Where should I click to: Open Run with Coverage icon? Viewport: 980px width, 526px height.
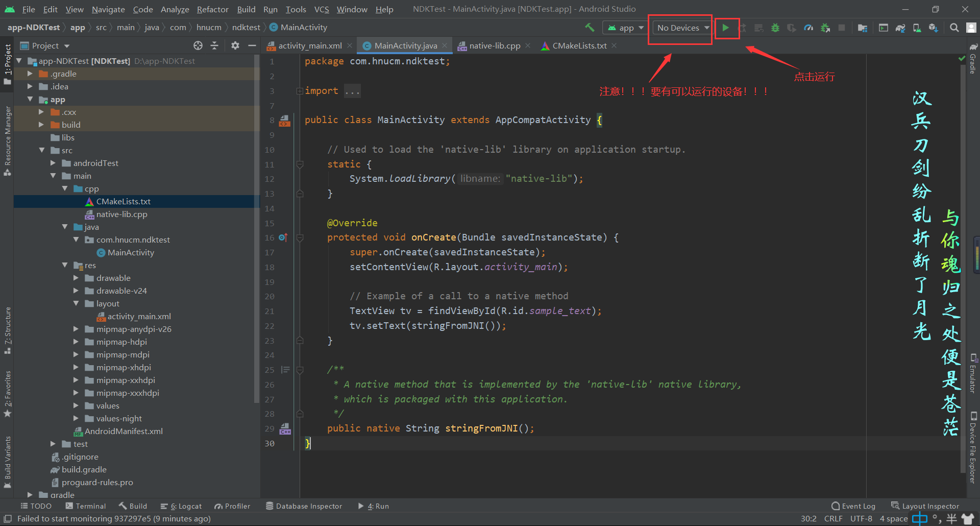pyautogui.click(x=792, y=28)
